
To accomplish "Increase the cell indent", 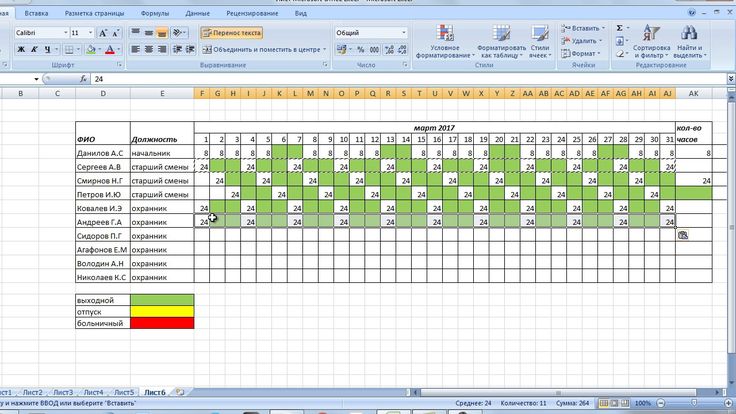I will (190, 49).
